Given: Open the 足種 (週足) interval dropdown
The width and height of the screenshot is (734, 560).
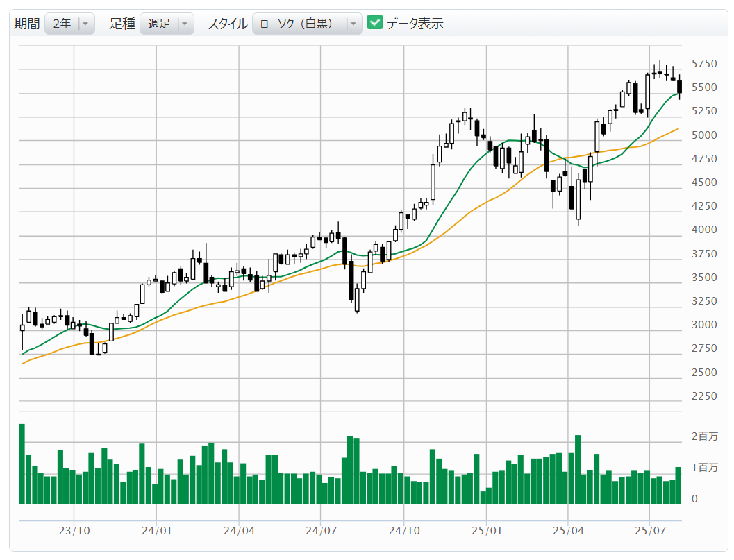Looking at the screenshot, I should click(167, 24).
